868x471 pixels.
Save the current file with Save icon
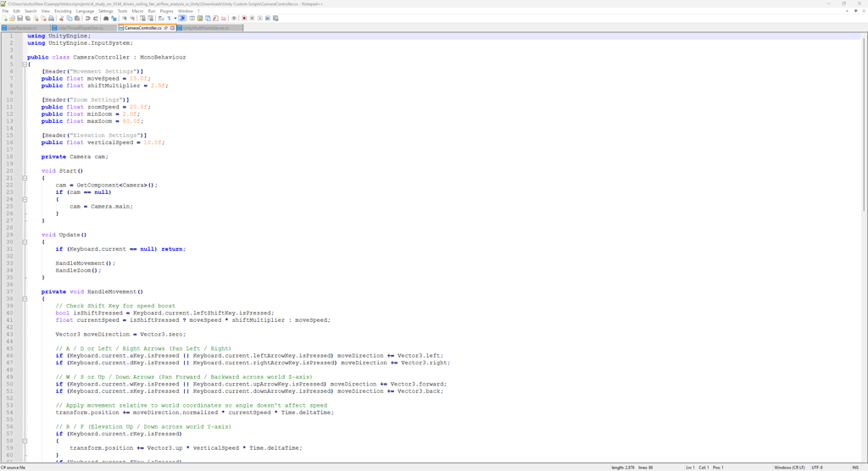click(x=20, y=19)
